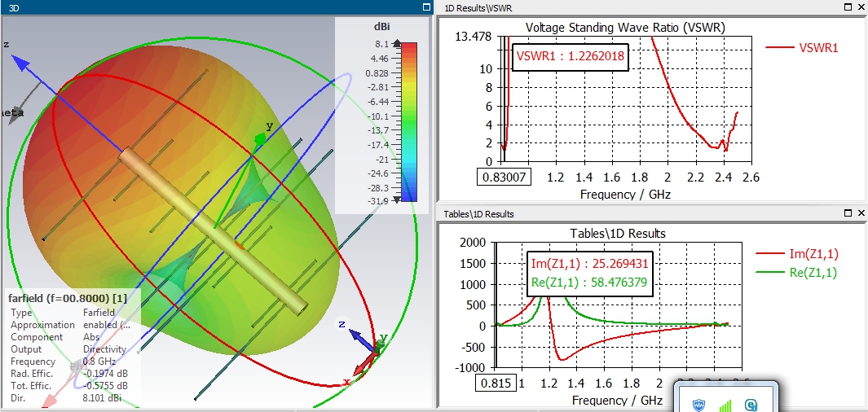868x412 pixels.
Task: Click the small xyz axis triad gizmo
Action: coord(365,351)
